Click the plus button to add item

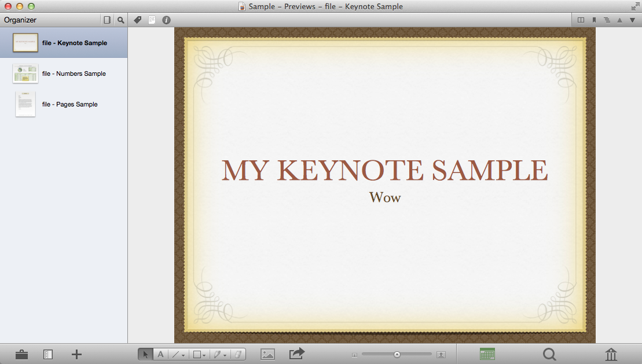click(x=76, y=354)
